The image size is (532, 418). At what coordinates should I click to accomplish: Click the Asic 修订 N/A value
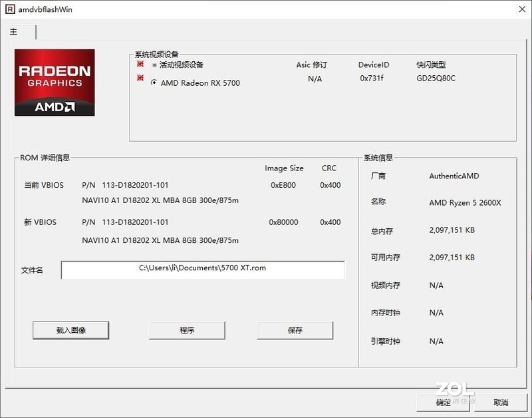coord(313,79)
